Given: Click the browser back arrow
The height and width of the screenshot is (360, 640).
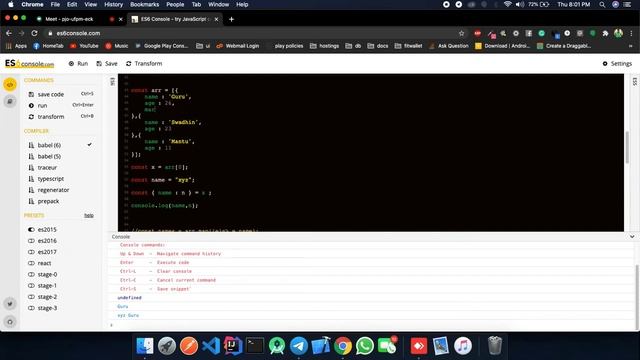Looking at the screenshot, I should point(9,33).
